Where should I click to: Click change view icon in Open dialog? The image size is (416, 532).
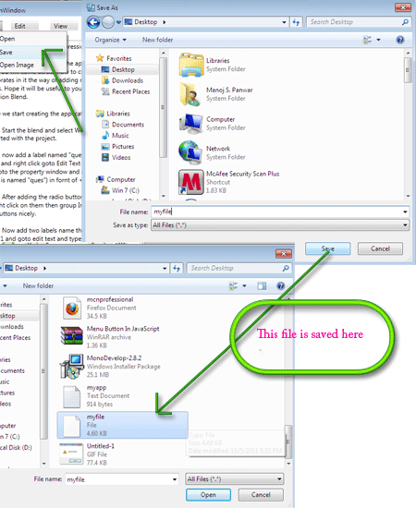pyautogui.click(x=233, y=286)
